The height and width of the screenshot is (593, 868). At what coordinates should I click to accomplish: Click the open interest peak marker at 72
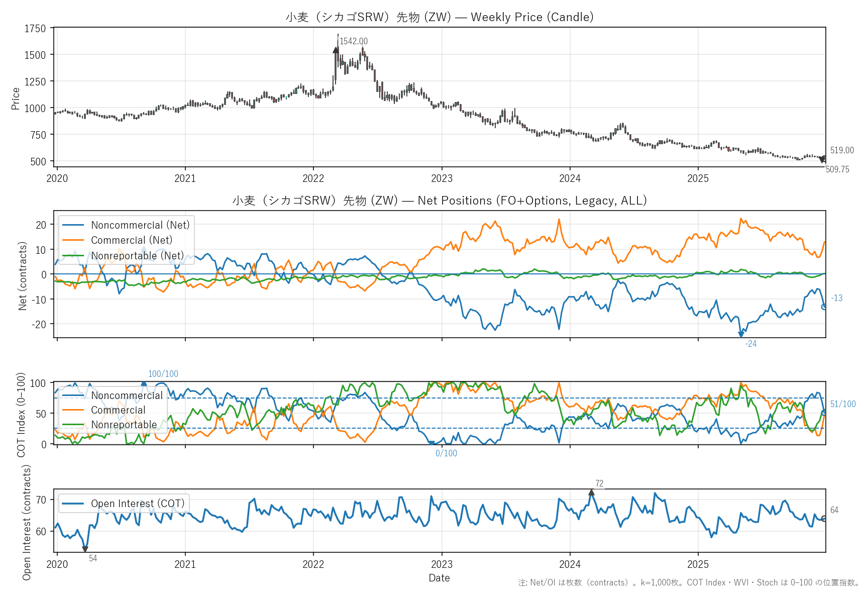coord(592,492)
